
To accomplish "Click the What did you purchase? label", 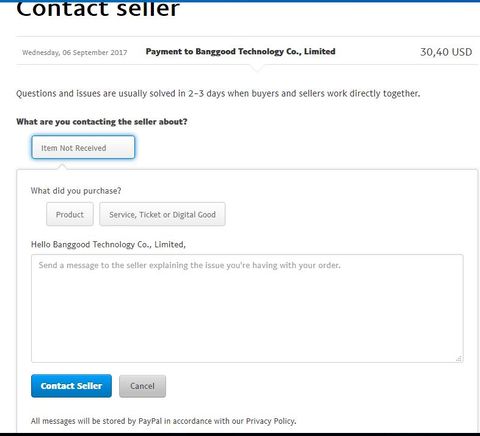I will 76,191.
